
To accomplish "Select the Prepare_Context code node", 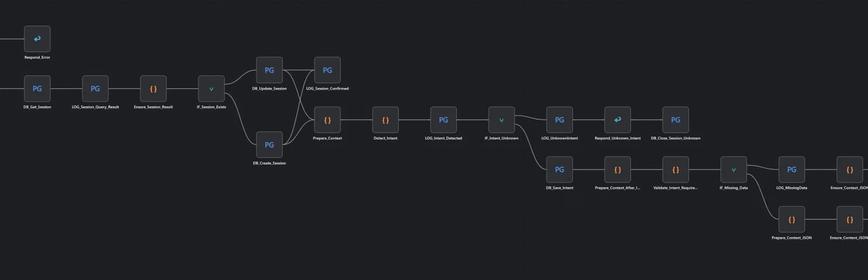I will (328, 120).
